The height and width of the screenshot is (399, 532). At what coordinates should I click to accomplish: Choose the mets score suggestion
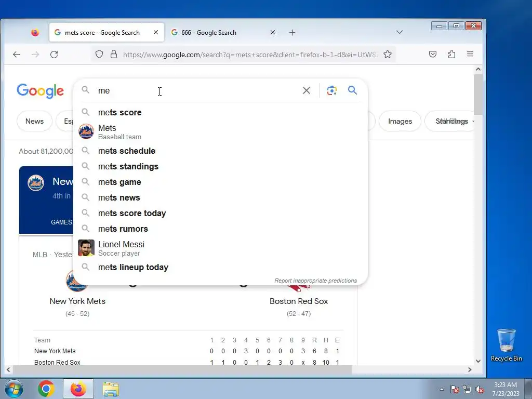coord(220,112)
